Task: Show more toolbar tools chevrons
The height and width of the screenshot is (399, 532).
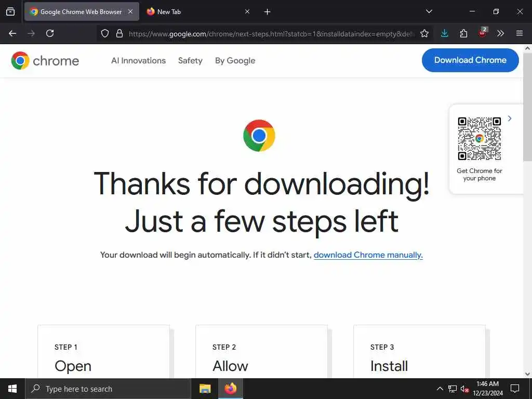Action: coord(500,33)
